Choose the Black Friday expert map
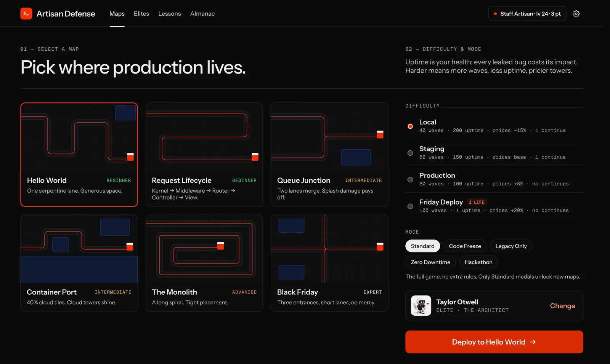The image size is (610, 364). [329, 263]
